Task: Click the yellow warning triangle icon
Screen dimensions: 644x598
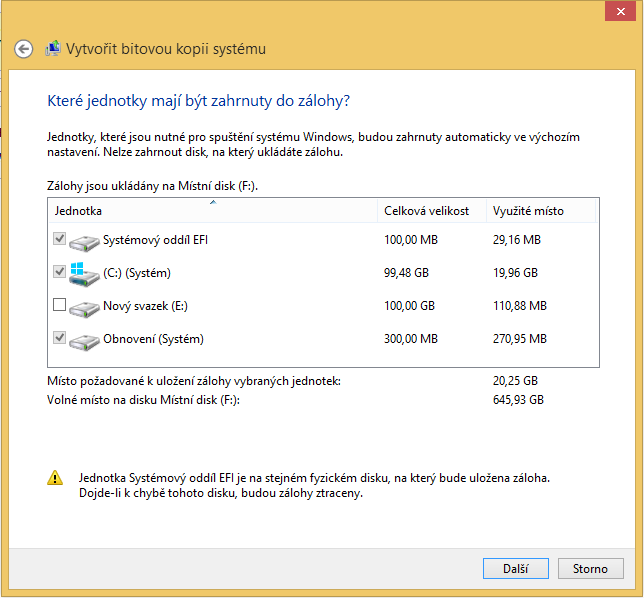Action: pos(55,478)
